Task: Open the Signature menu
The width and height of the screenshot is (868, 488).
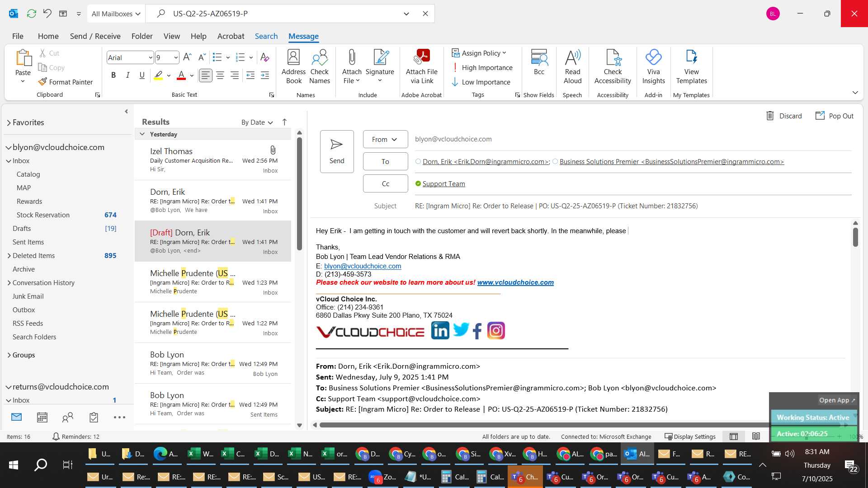Action: (x=380, y=67)
